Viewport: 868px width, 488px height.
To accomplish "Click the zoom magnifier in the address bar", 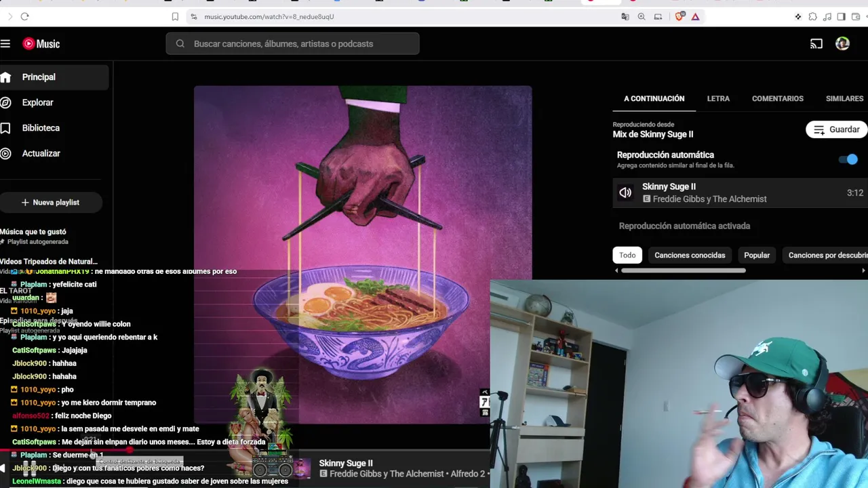I will [642, 16].
